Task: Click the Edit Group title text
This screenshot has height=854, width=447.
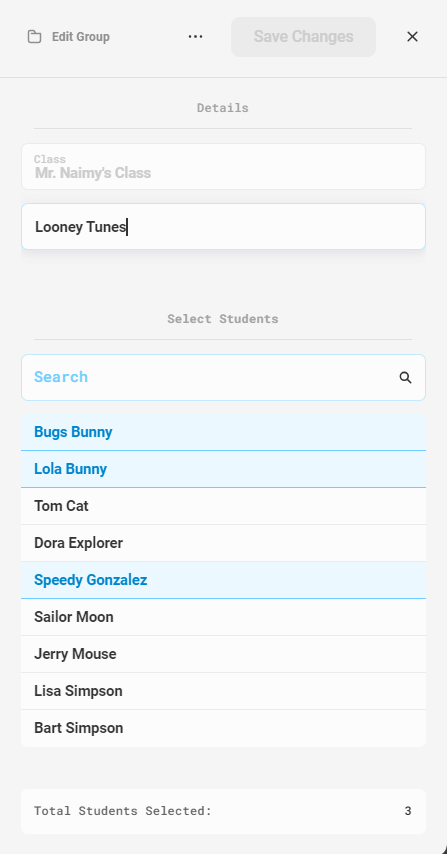Action: (81, 37)
